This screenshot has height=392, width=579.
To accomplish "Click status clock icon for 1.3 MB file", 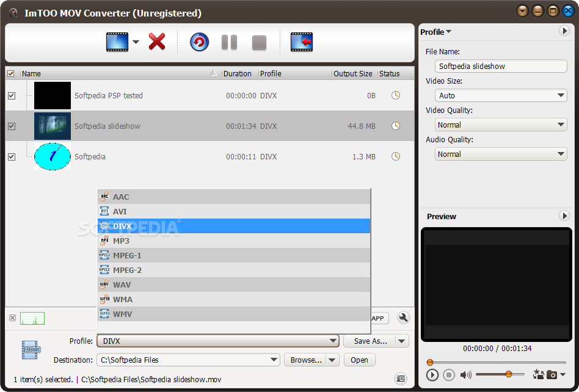I will pos(396,156).
